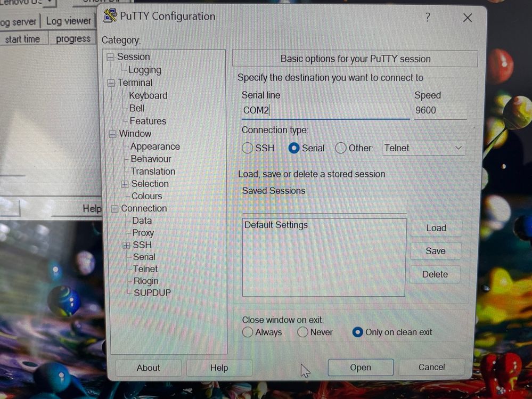Set close window on exit to Never
This screenshot has width=532, height=399.
click(x=303, y=332)
